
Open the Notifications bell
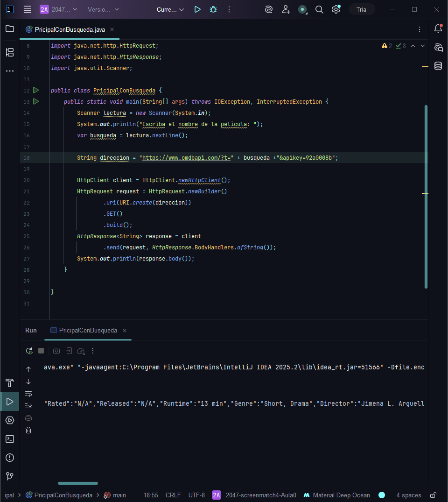(x=438, y=28)
